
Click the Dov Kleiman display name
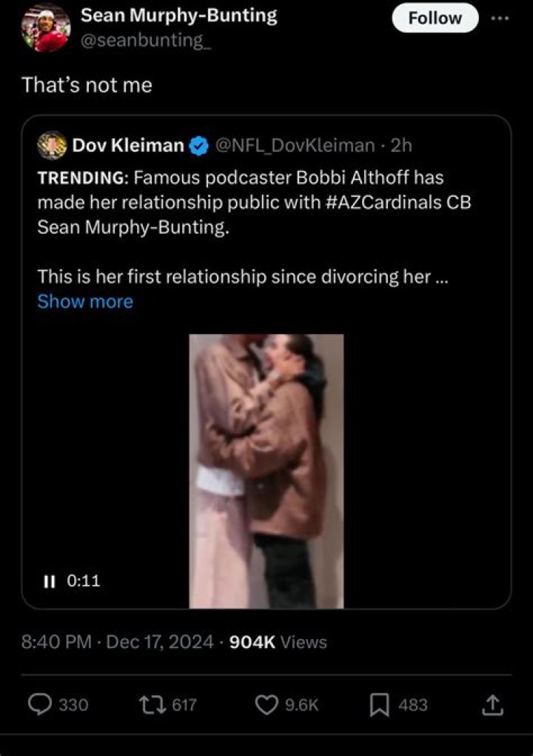[x=128, y=146]
